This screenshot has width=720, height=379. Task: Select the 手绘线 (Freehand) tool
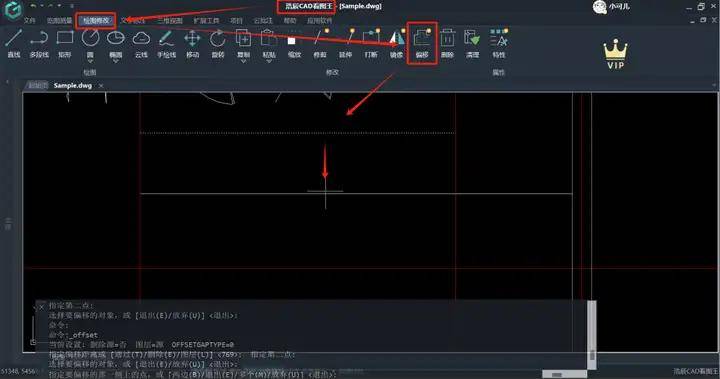[x=167, y=43]
